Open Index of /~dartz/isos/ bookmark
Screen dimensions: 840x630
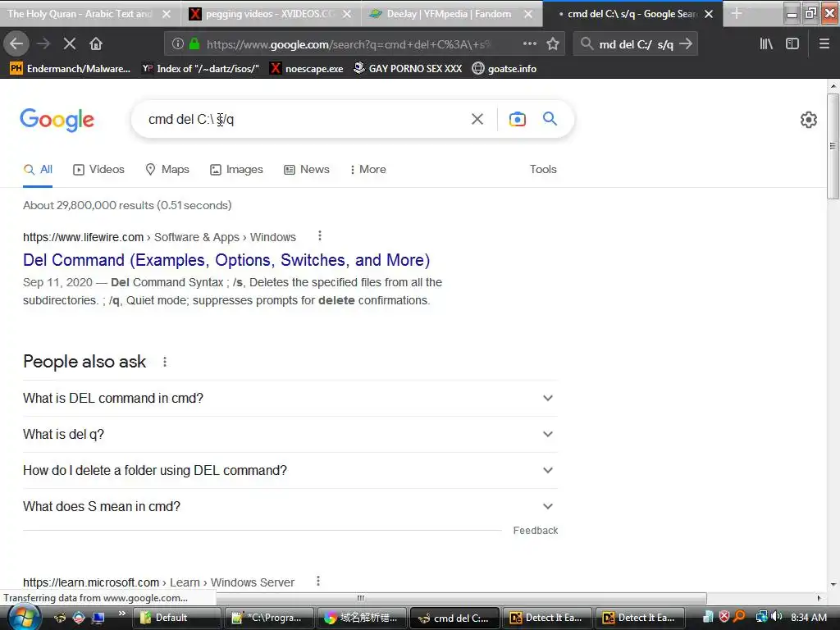[x=200, y=68]
